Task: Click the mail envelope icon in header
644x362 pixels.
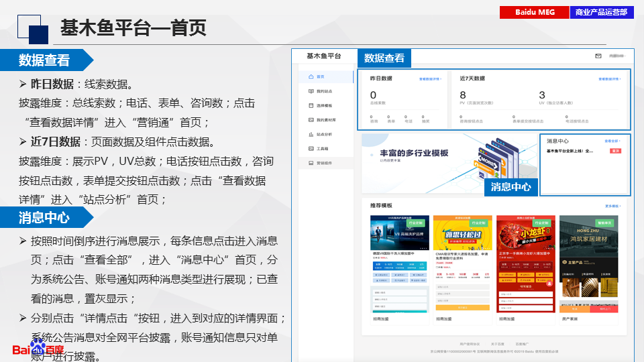Action: tap(598, 56)
